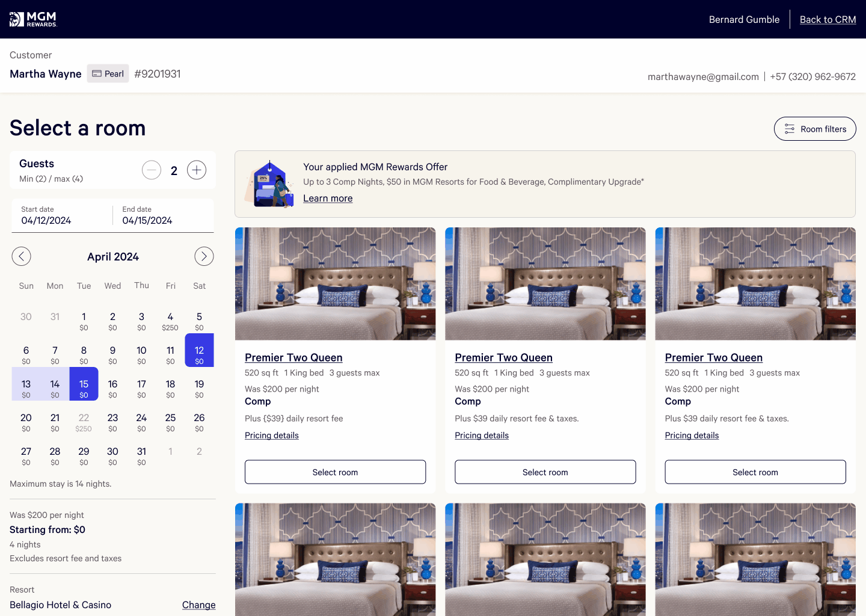
Task: Select room on first card
Action: (335, 472)
